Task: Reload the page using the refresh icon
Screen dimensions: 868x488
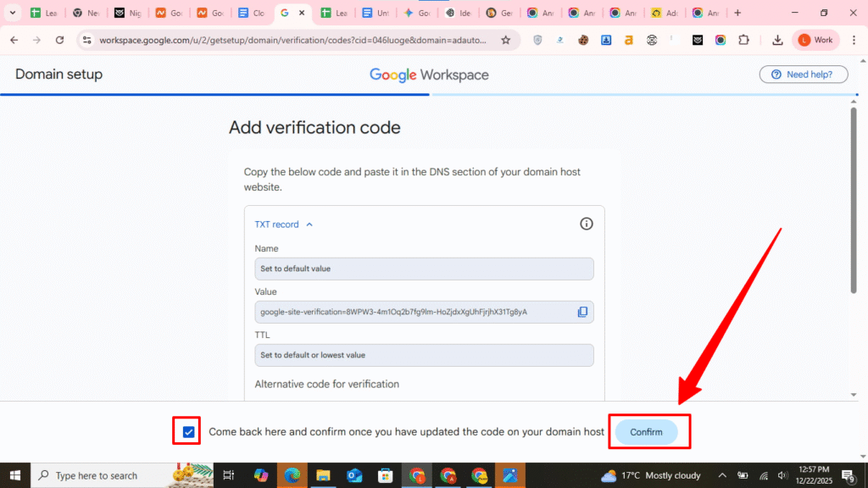Action: [59, 40]
